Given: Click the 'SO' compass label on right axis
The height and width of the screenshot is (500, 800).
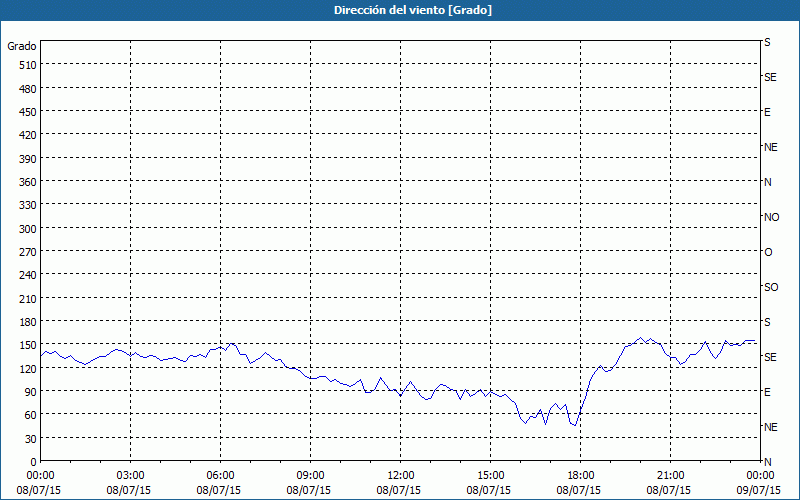Looking at the screenshot, I should [771, 288].
